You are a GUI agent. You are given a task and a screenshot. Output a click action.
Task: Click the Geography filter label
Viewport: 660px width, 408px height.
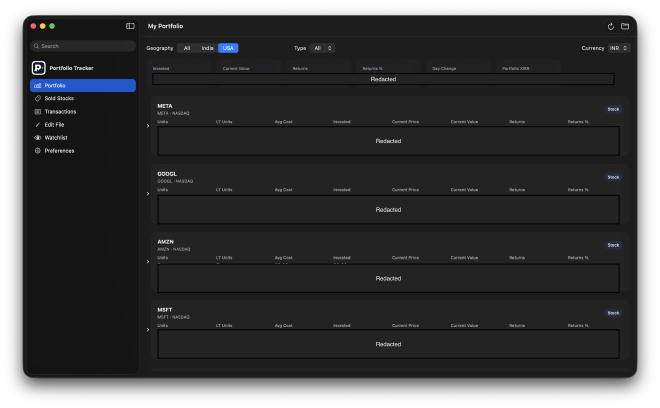pos(160,48)
